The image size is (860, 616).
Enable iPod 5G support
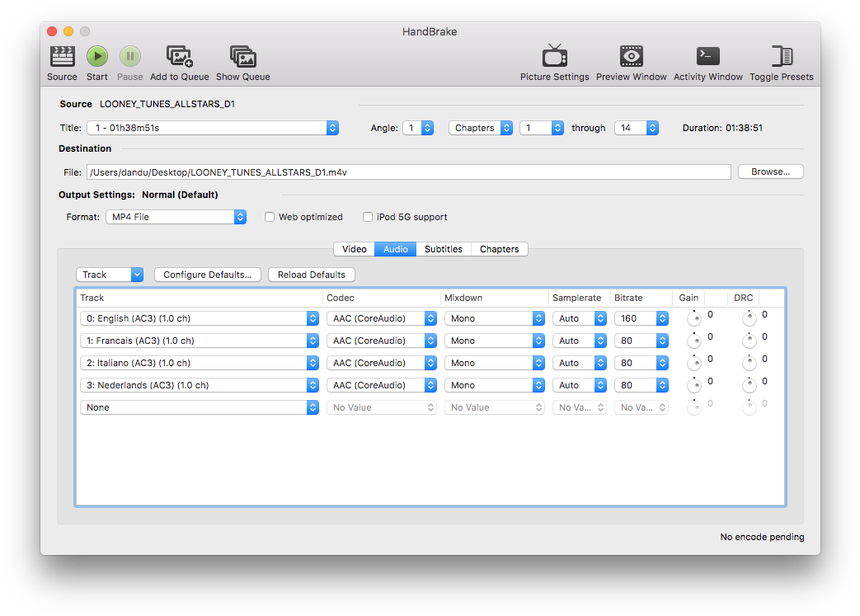click(x=368, y=217)
